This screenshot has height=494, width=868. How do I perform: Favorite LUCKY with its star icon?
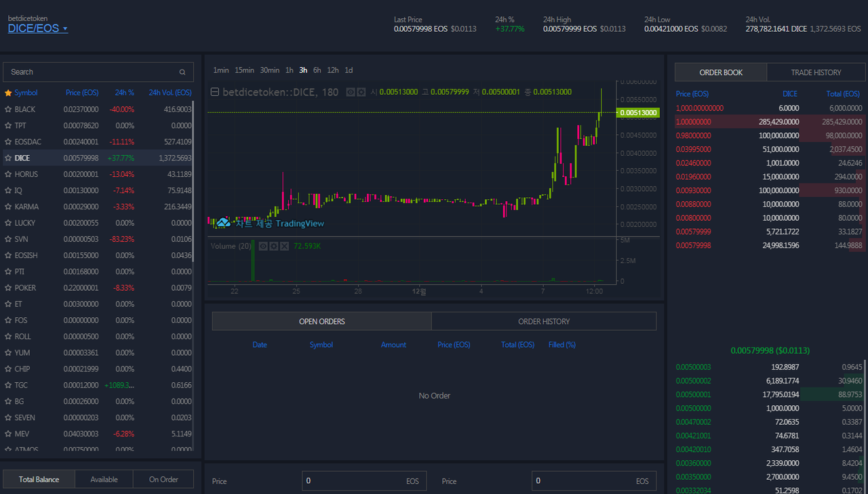pyautogui.click(x=8, y=223)
